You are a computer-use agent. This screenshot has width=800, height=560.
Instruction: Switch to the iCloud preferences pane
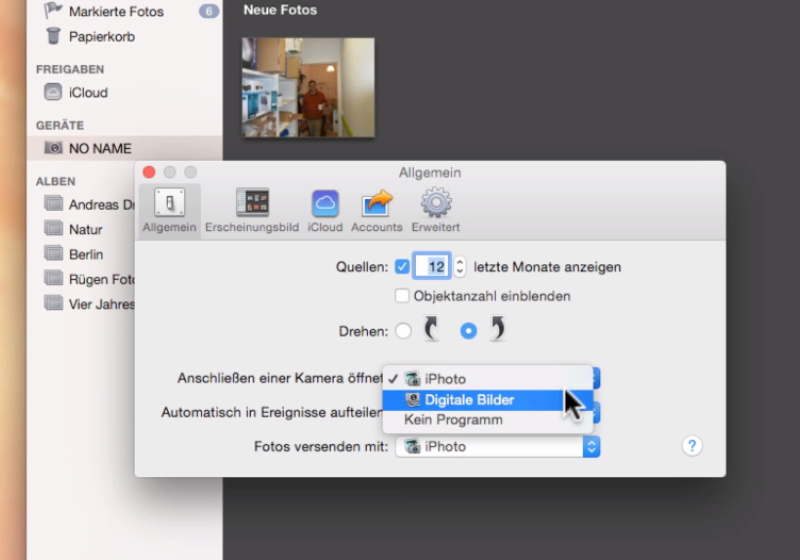coord(325,210)
